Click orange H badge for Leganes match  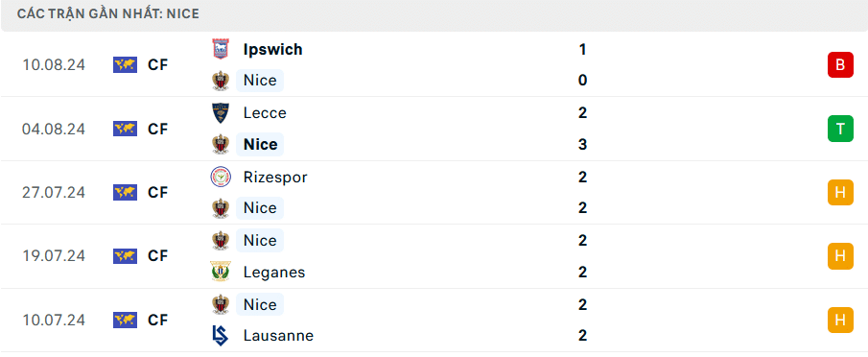click(x=840, y=256)
